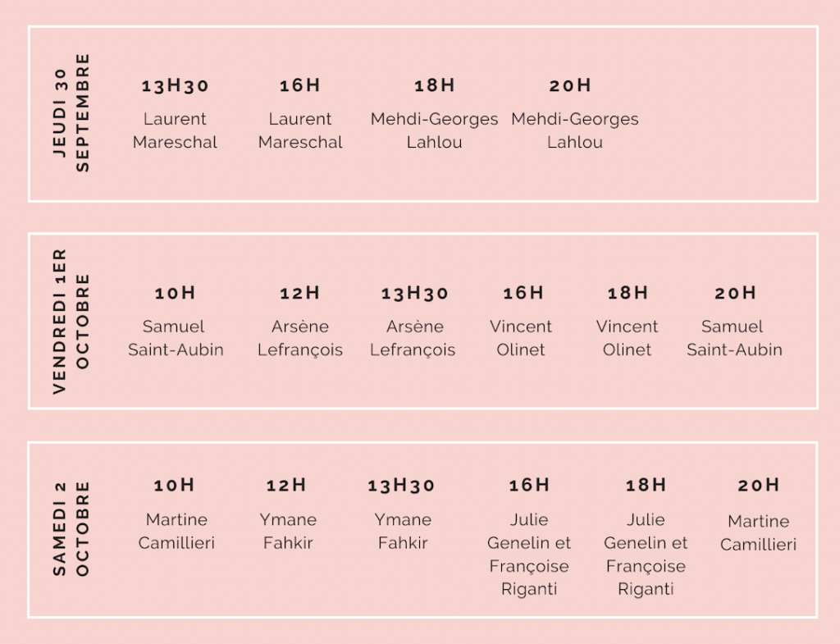Choose Thursday 16H Laurent Mareschal session
The height and width of the screenshot is (644, 840).
(300, 113)
